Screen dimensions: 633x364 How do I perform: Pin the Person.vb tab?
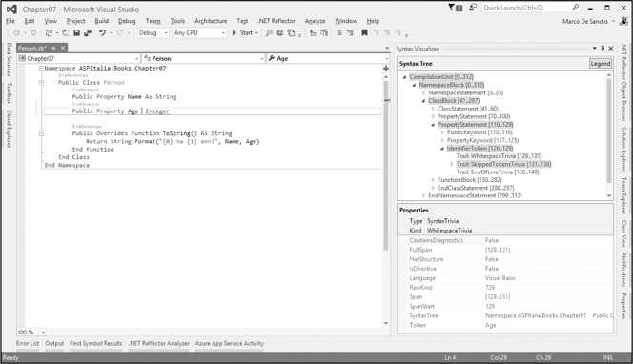point(53,48)
